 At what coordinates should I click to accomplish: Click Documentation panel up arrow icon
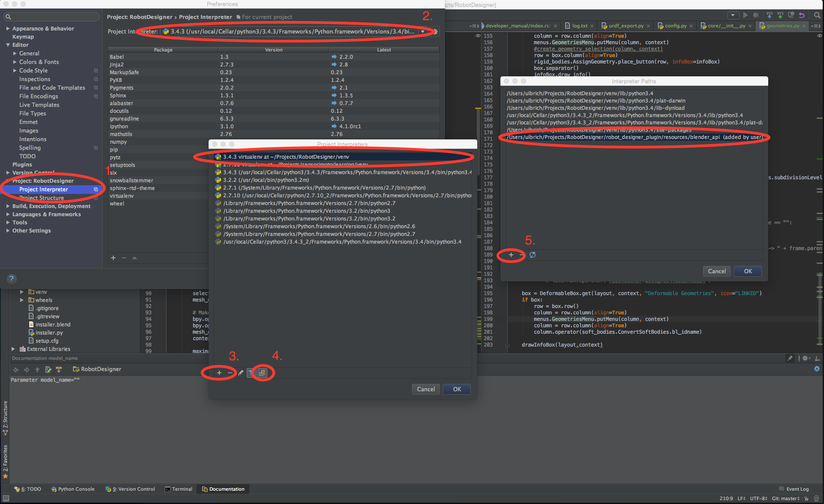[37, 369]
